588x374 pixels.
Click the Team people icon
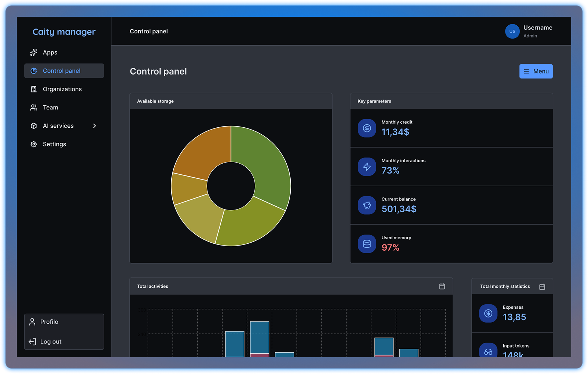34,108
